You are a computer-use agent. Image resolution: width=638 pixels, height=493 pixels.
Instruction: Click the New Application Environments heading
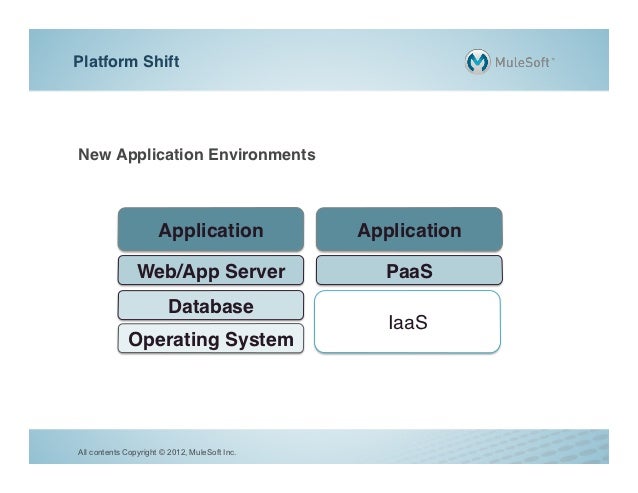pyautogui.click(x=197, y=155)
